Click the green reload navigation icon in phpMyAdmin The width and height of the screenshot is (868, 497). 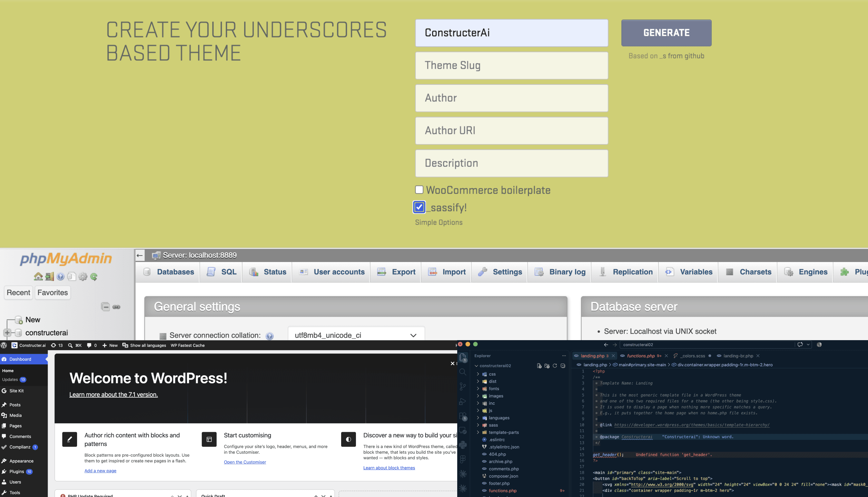tap(94, 277)
